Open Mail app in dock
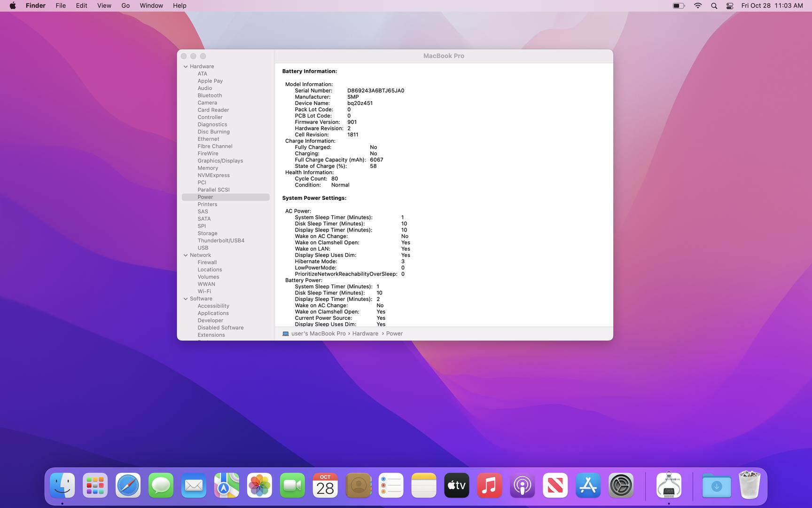812x508 pixels. point(194,485)
